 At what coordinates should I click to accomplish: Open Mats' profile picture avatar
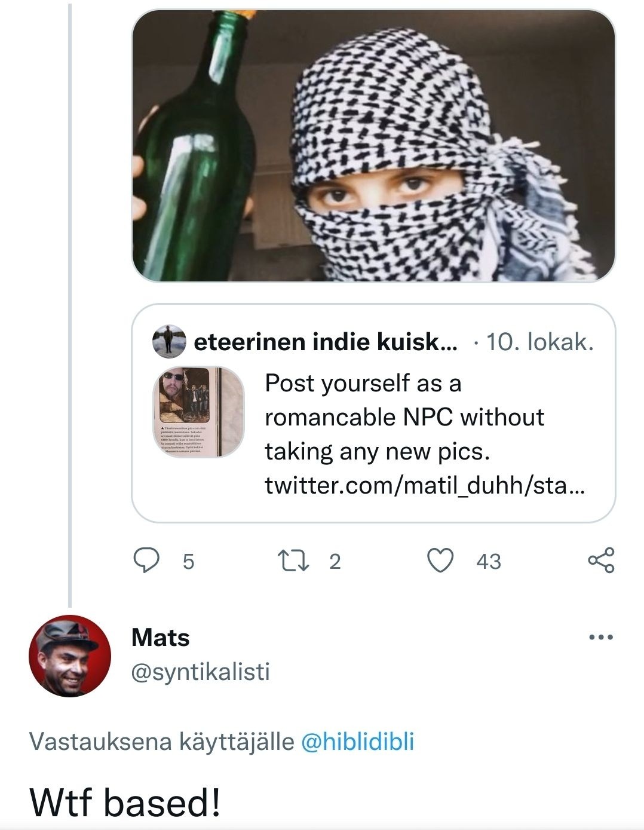(70, 656)
